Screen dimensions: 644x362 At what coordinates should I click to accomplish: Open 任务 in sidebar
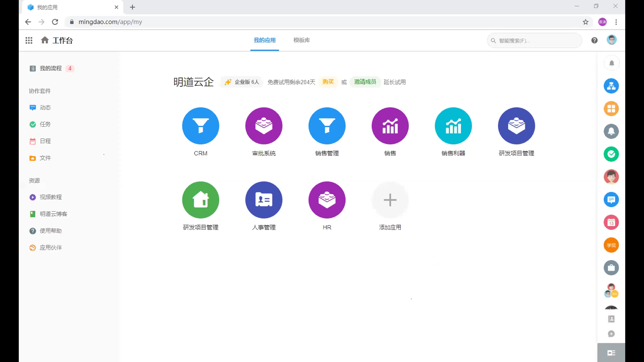[x=40, y=124]
